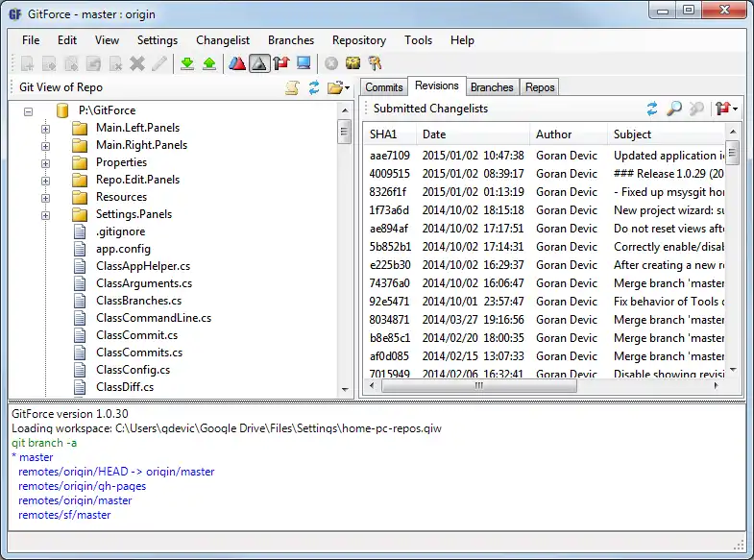Image resolution: width=754 pixels, height=560 pixels.
Task: Open the Changelist menu
Action: click(223, 40)
